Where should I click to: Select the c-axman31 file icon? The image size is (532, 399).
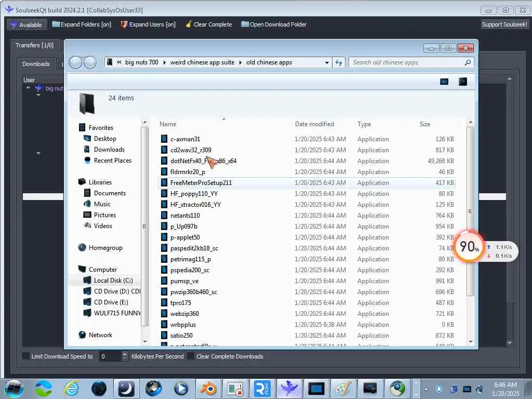coord(164,139)
